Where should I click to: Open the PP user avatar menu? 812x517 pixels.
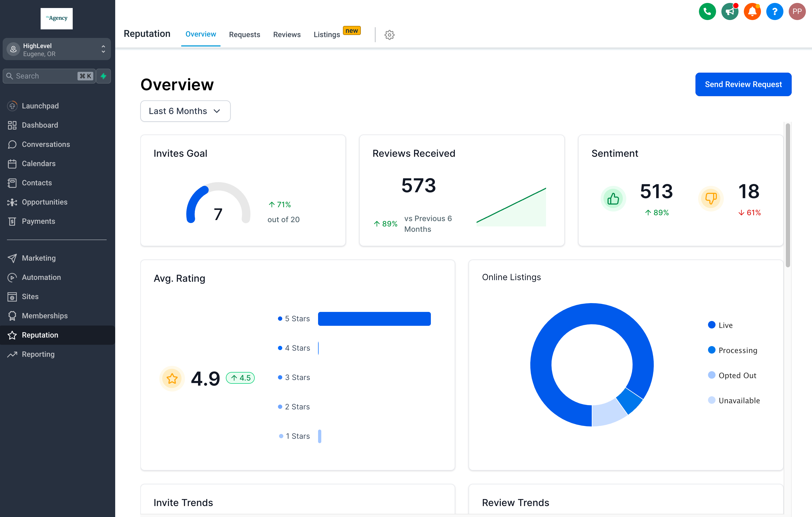(797, 12)
